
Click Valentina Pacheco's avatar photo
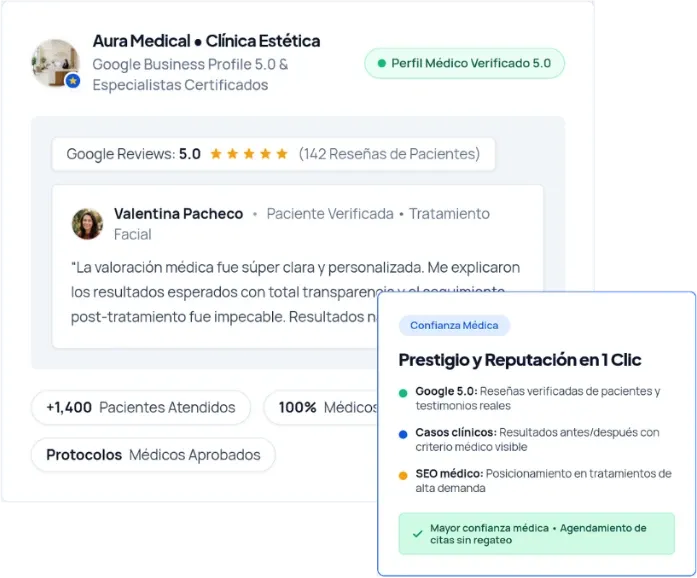(88, 224)
